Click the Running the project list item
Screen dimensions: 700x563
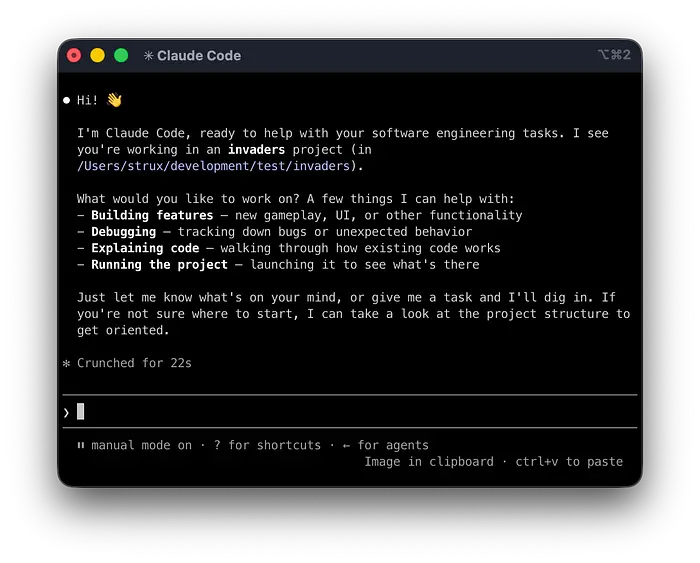pyautogui.click(x=278, y=265)
